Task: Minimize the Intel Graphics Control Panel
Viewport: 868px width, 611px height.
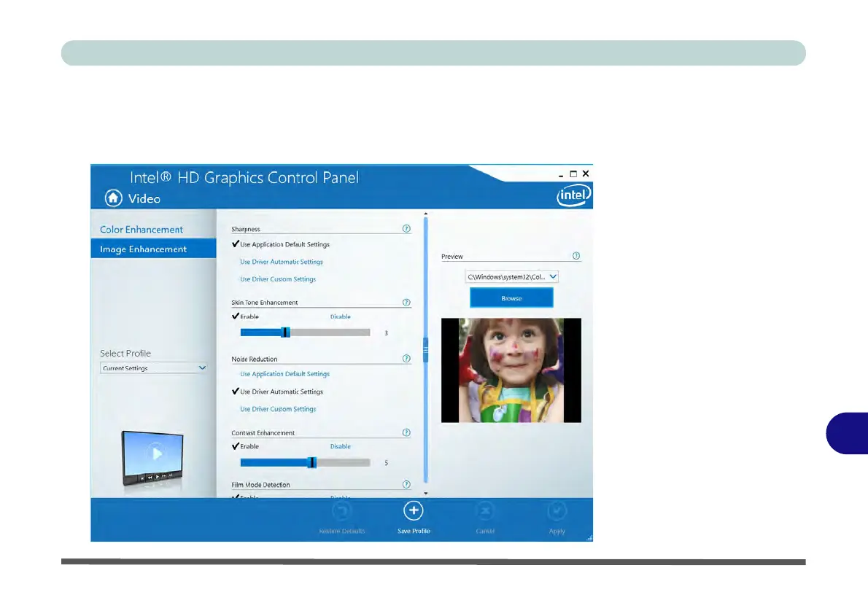Action: [x=561, y=174]
